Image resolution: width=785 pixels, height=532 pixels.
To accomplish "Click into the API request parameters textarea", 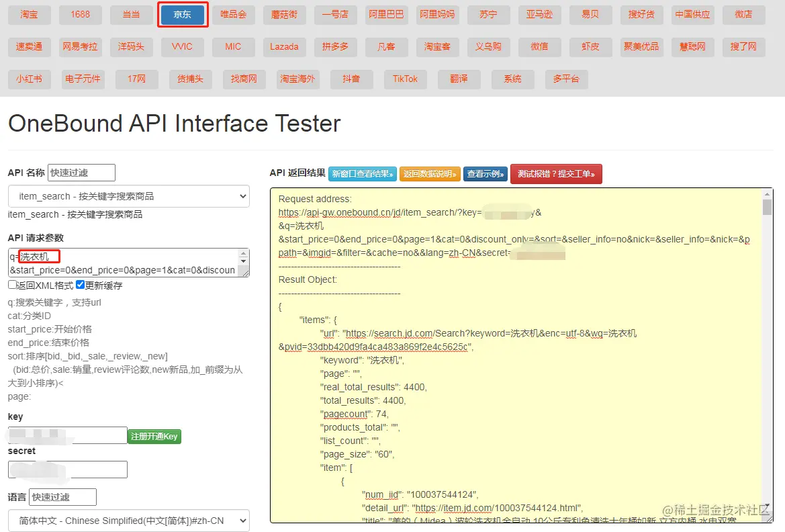I will 124,263.
